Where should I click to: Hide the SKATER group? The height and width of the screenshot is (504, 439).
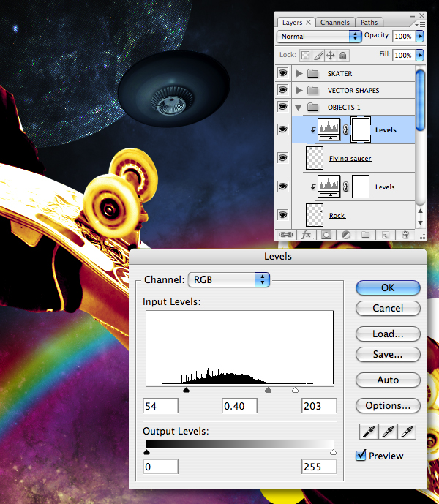(x=282, y=73)
